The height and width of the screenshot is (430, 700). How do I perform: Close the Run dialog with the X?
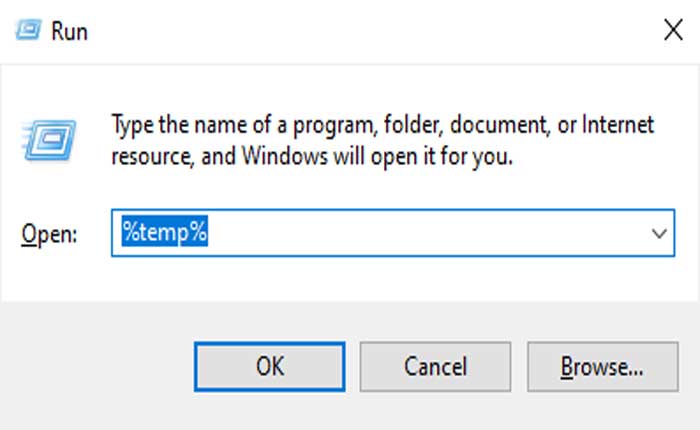tap(673, 30)
